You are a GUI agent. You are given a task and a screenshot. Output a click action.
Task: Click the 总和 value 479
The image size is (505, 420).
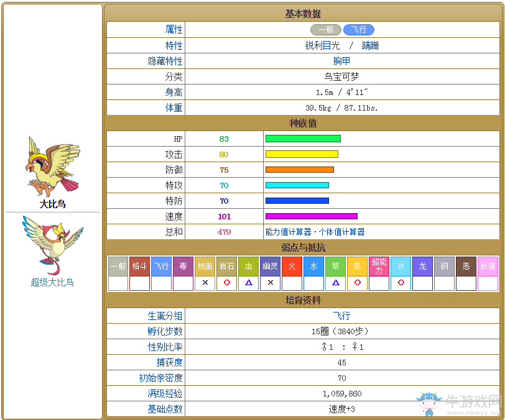[224, 232]
